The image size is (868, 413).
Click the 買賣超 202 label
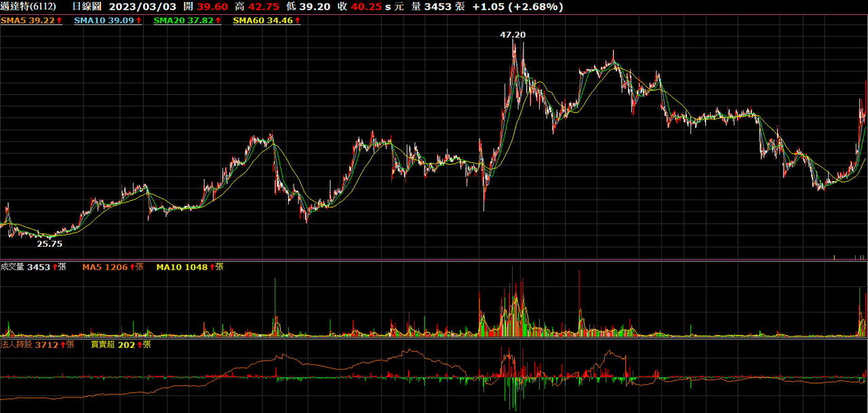pos(121,345)
